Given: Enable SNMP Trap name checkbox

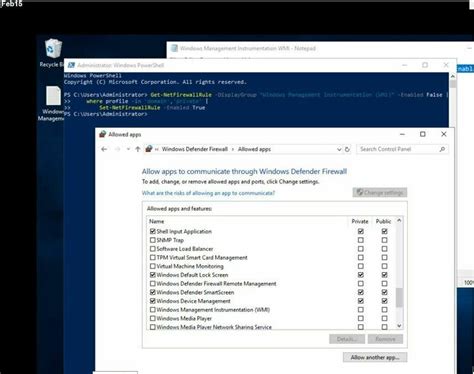Looking at the screenshot, I should 153,240.
